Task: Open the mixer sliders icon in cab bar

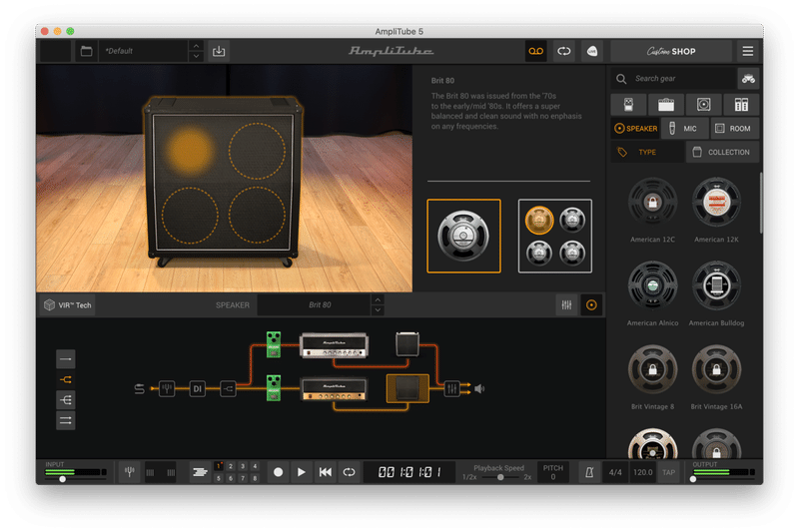Action: (566, 305)
